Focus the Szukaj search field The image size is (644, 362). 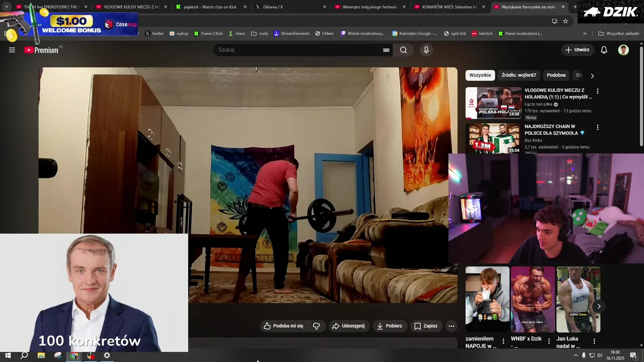click(300, 50)
